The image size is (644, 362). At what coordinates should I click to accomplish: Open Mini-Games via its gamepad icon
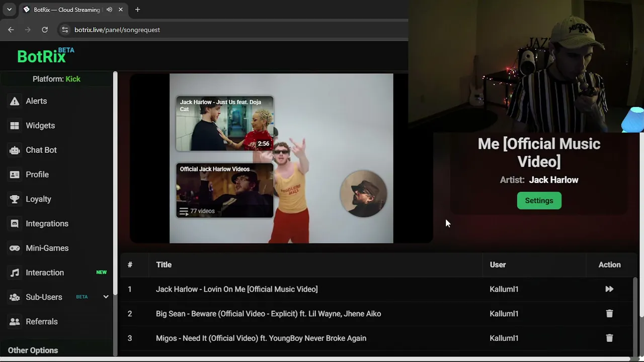[15, 248]
